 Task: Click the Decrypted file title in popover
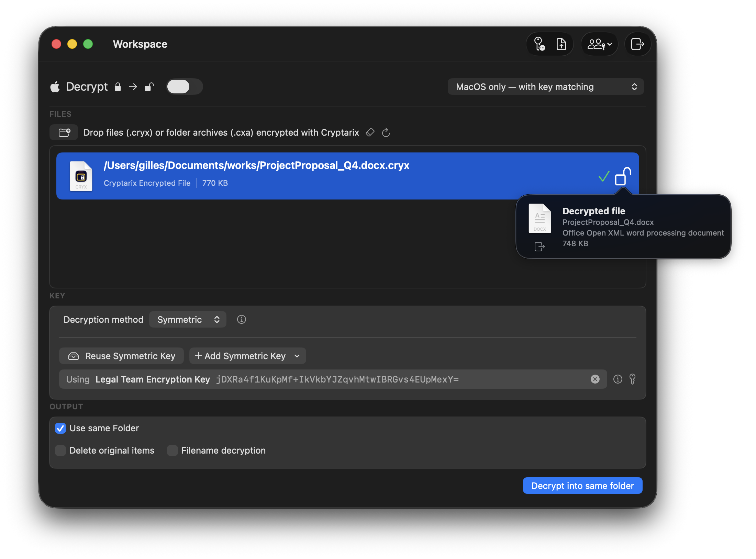tap(594, 211)
